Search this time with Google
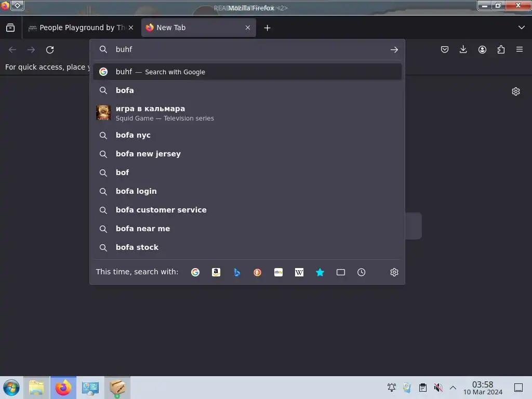Viewport: 532px width, 399px height. click(x=195, y=272)
